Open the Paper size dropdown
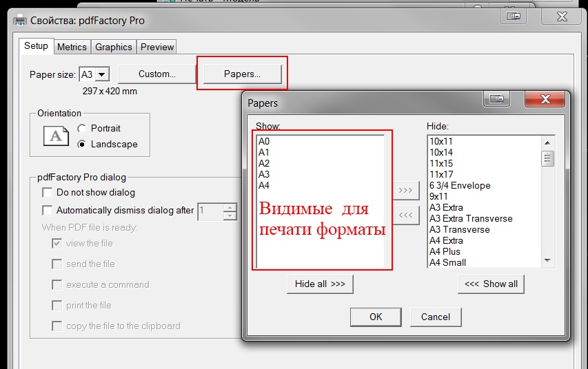588x369 pixels. (x=102, y=74)
